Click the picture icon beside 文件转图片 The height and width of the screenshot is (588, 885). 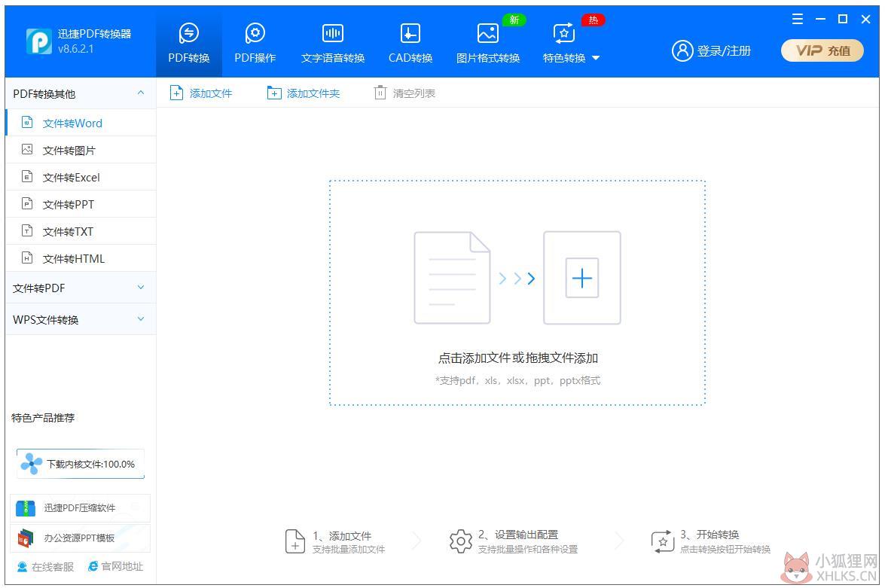(27, 149)
